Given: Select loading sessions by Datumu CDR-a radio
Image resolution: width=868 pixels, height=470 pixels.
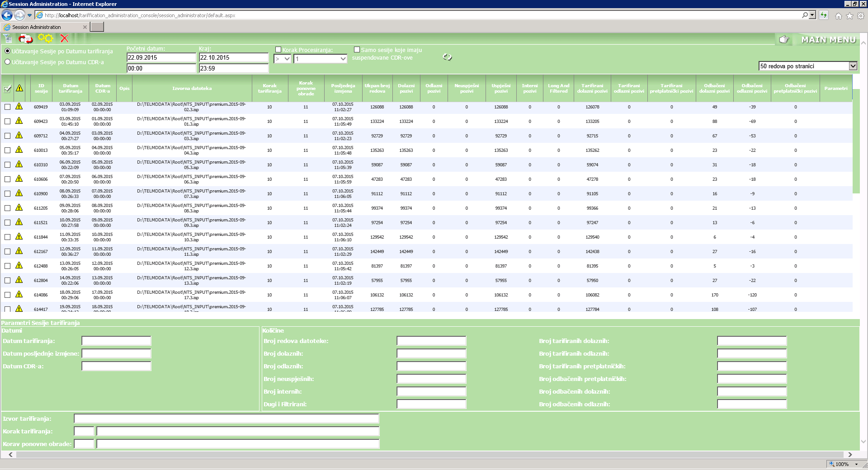Looking at the screenshot, I should (x=7, y=62).
